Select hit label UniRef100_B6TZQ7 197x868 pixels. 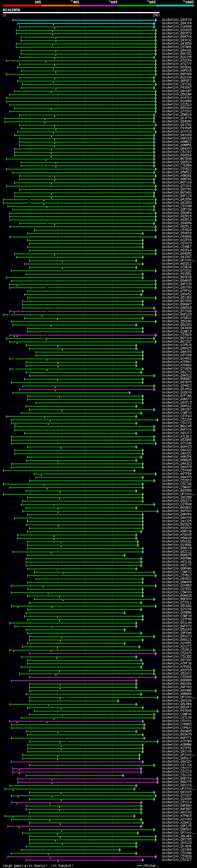(x=177, y=342)
